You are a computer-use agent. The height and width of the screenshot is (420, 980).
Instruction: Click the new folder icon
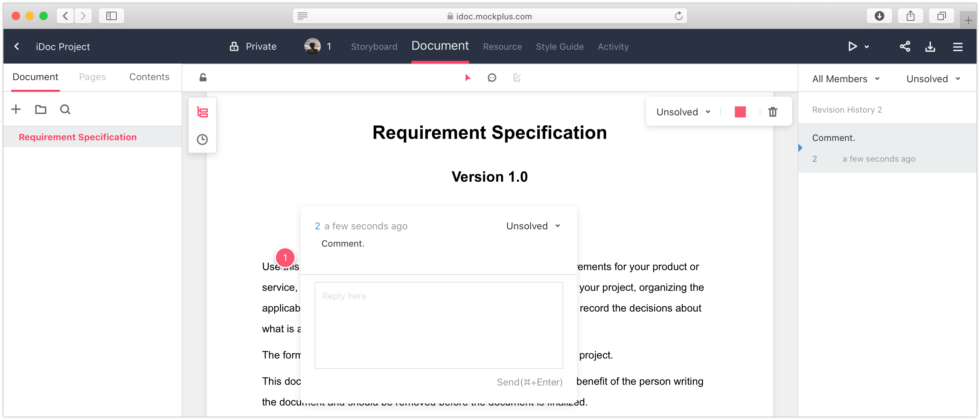tap(40, 109)
